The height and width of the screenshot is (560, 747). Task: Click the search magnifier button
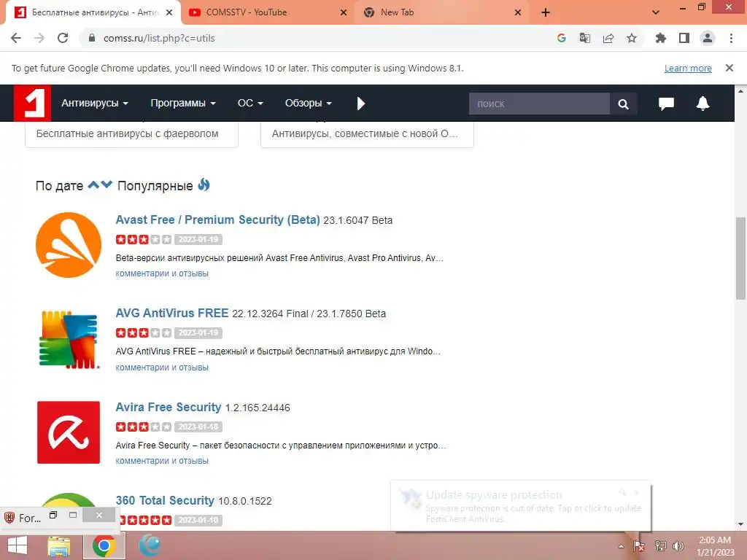point(623,104)
